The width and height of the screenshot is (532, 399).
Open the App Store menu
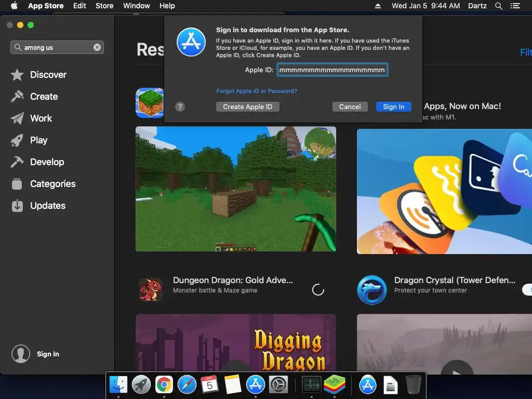[46, 6]
